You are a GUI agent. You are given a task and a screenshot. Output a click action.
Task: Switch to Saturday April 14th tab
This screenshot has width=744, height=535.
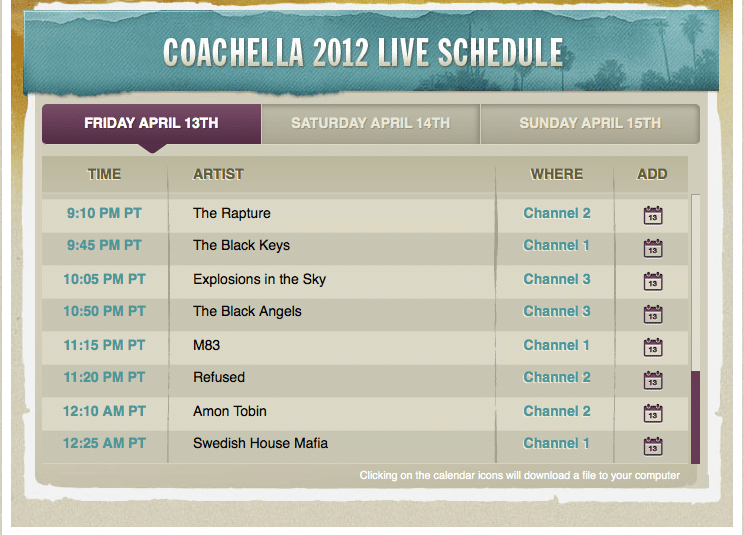[371, 123]
